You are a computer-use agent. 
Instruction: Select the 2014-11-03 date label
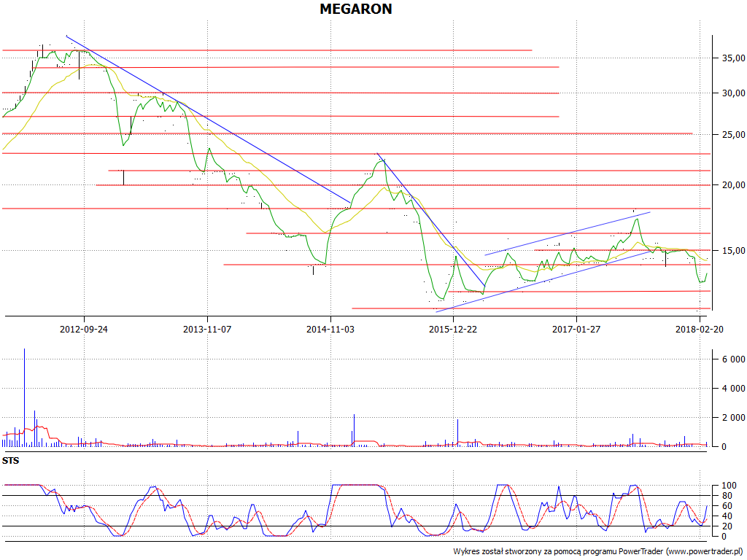pos(330,329)
